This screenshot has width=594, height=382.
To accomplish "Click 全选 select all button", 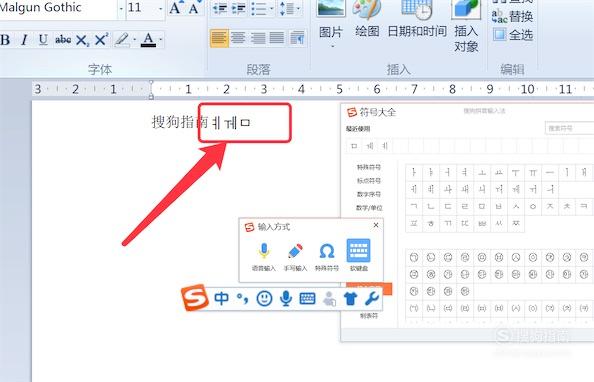I will (513, 35).
